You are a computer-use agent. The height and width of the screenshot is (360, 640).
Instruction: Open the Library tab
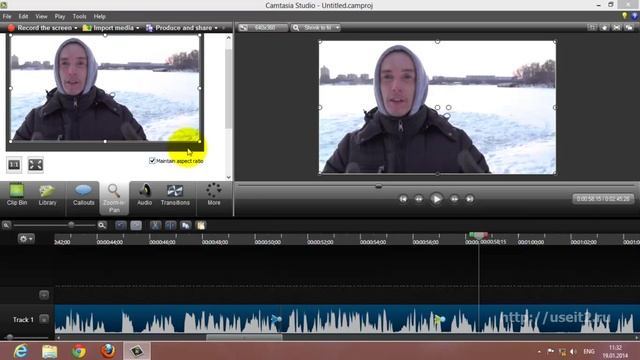(47, 195)
